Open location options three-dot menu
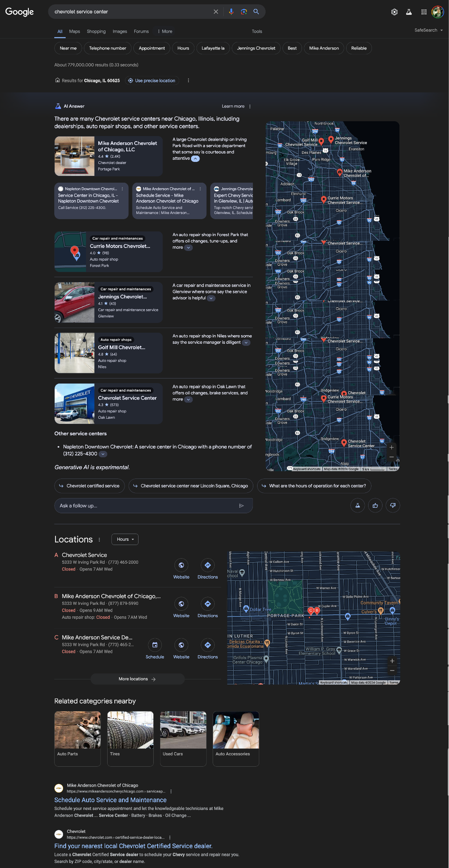 [x=188, y=81]
